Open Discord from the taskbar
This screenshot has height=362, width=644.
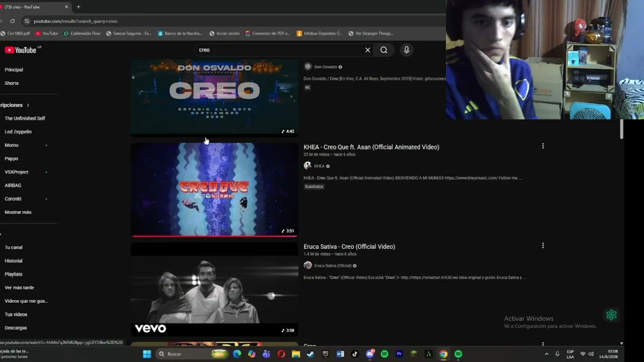[370, 354]
